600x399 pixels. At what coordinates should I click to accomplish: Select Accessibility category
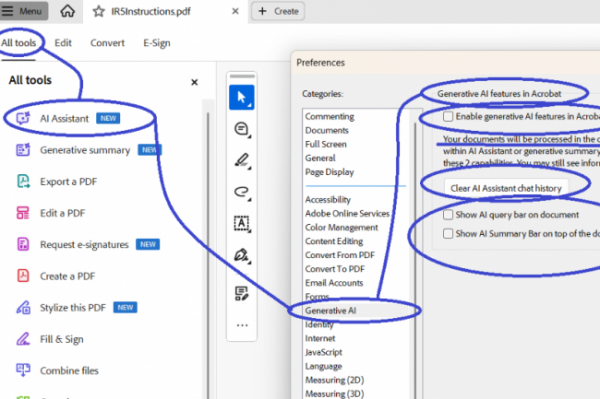328,199
